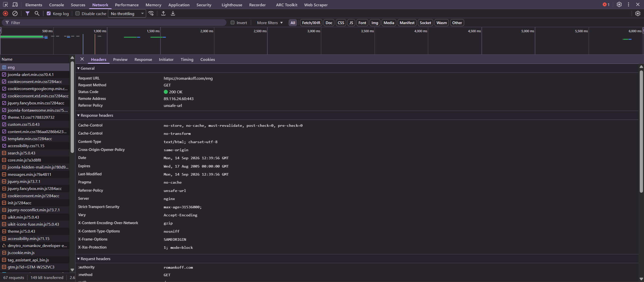Filter by Socket requests
This screenshot has width=644, height=282.
point(425,23)
